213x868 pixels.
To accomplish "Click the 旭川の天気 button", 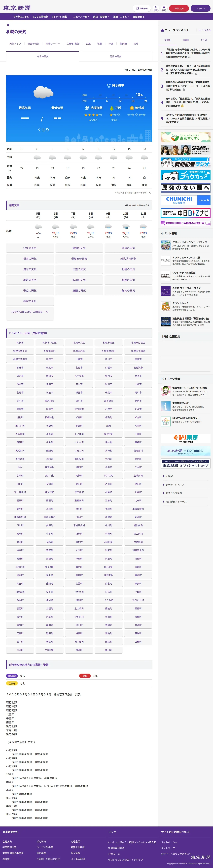I will tap(79, 280).
